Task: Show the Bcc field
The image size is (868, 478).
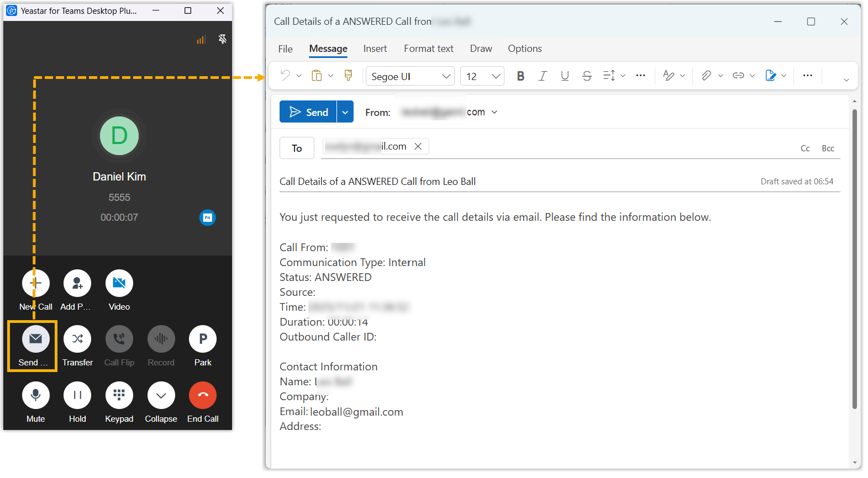Action: coord(828,148)
